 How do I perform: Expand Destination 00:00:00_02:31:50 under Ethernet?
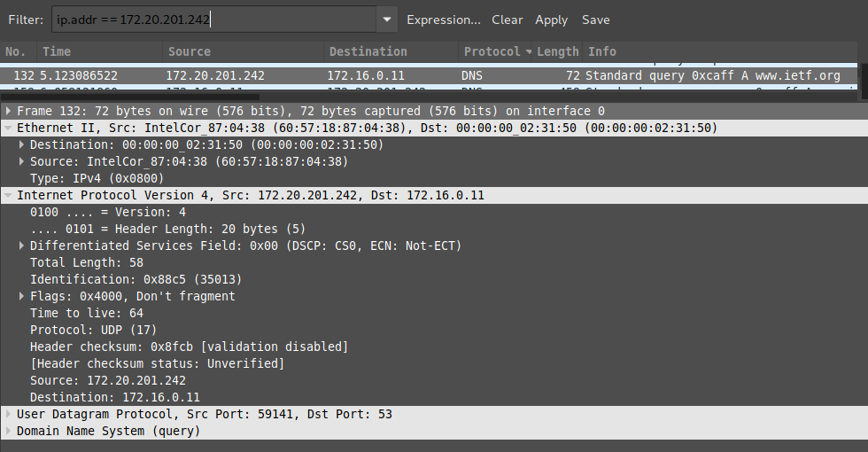[x=21, y=144]
